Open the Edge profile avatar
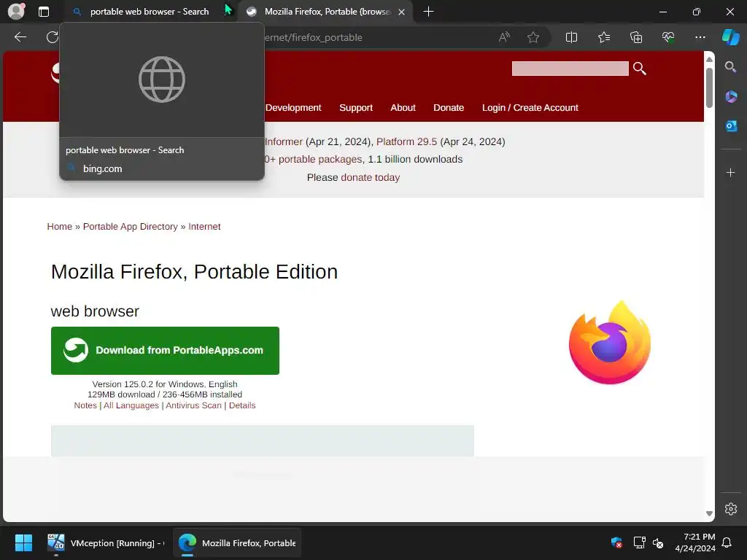 pos(16,12)
